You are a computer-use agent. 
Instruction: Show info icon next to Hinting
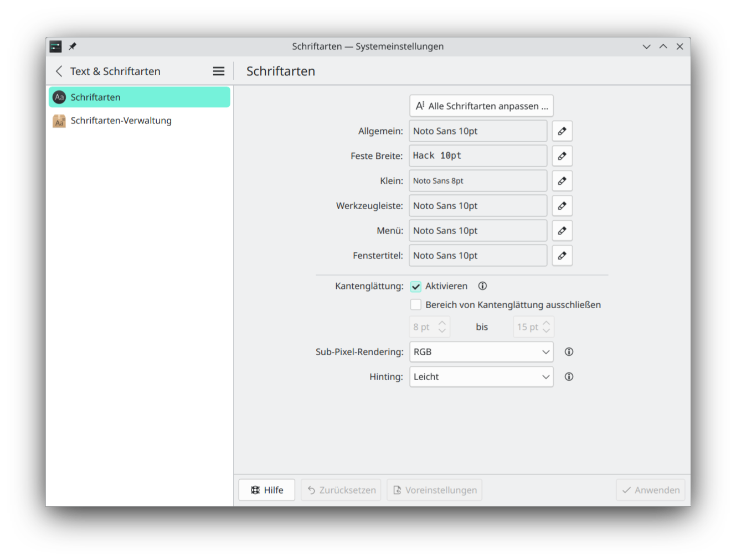569,377
